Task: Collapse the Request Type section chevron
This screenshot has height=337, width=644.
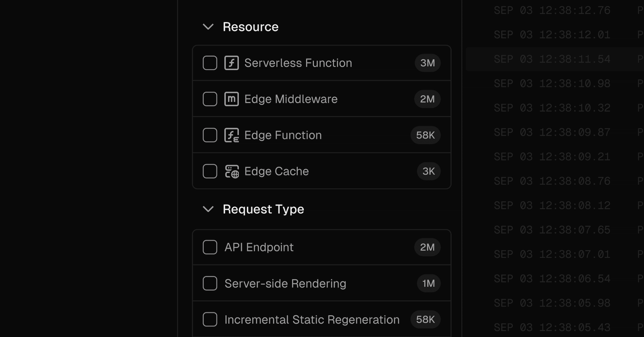Action: coord(208,209)
